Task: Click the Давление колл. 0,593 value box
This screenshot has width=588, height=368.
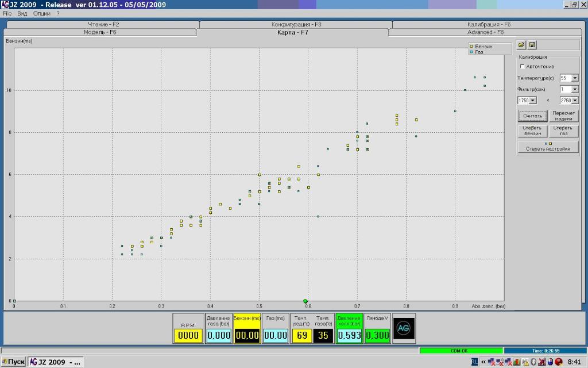Action: [349, 335]
